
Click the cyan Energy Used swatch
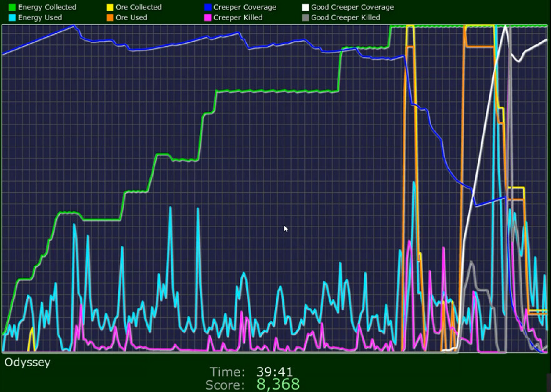point(12,17)
